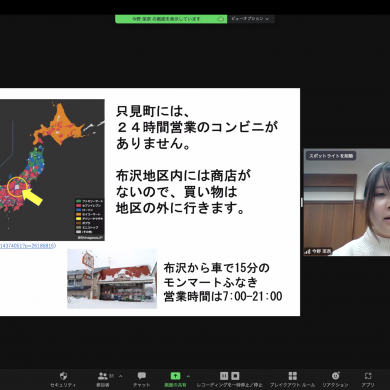Click the participant name label on the video

pos(318,251)
